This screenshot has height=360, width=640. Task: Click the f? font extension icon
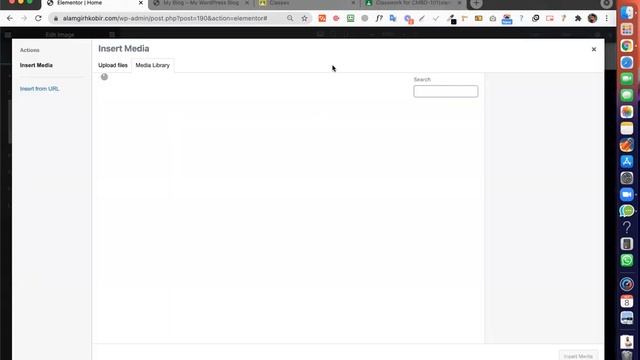point(379,18)
